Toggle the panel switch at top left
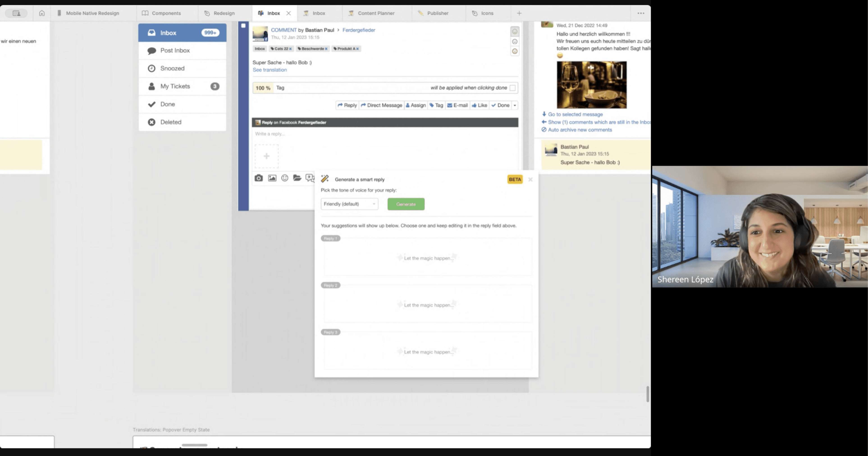 click(x=16, y=13)
